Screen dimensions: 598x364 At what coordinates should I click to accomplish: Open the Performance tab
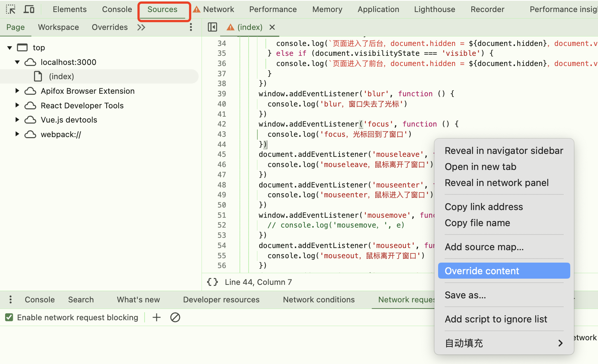click(x=273, y=9)
